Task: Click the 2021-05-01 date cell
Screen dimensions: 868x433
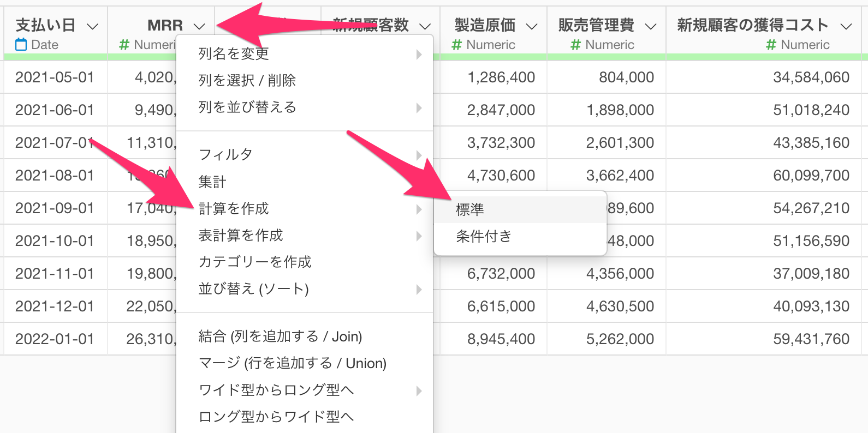Action: coord(55,77)
